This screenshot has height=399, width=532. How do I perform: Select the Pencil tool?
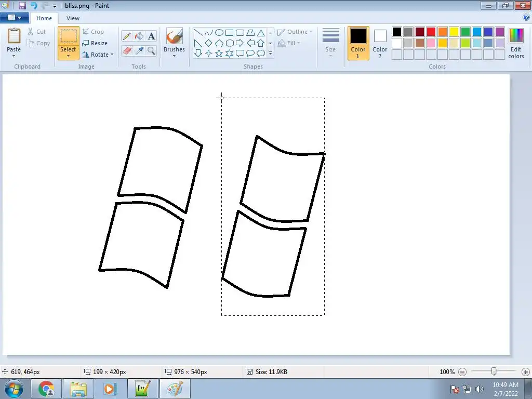(x=127, y=36)
